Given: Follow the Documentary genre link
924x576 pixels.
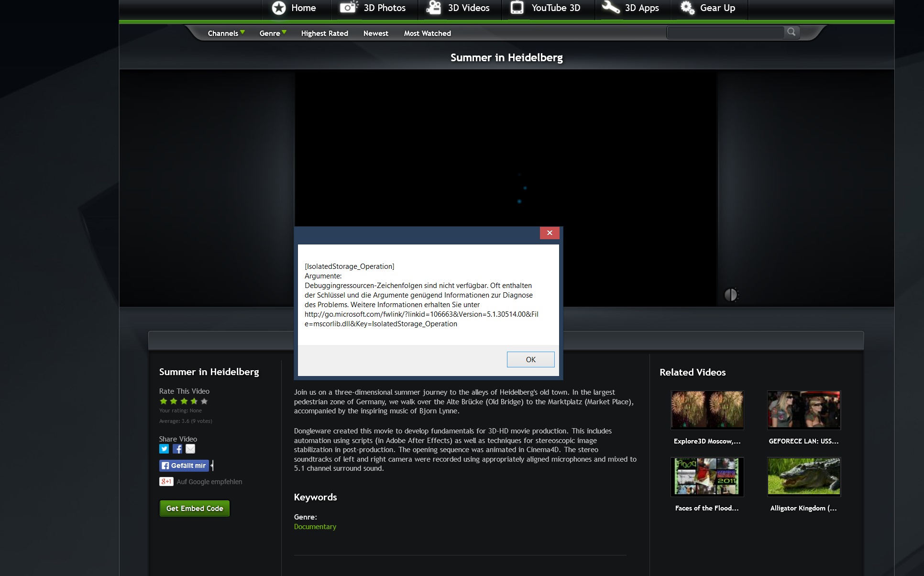Looking at the screenshot, I should click(x=315, y=527).
